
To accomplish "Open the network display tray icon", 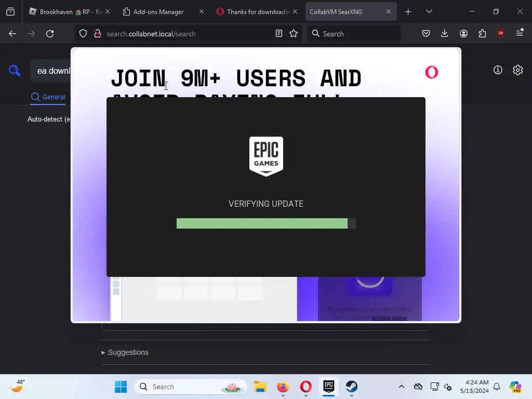I will pyautogui.click(x=434, y=387).
